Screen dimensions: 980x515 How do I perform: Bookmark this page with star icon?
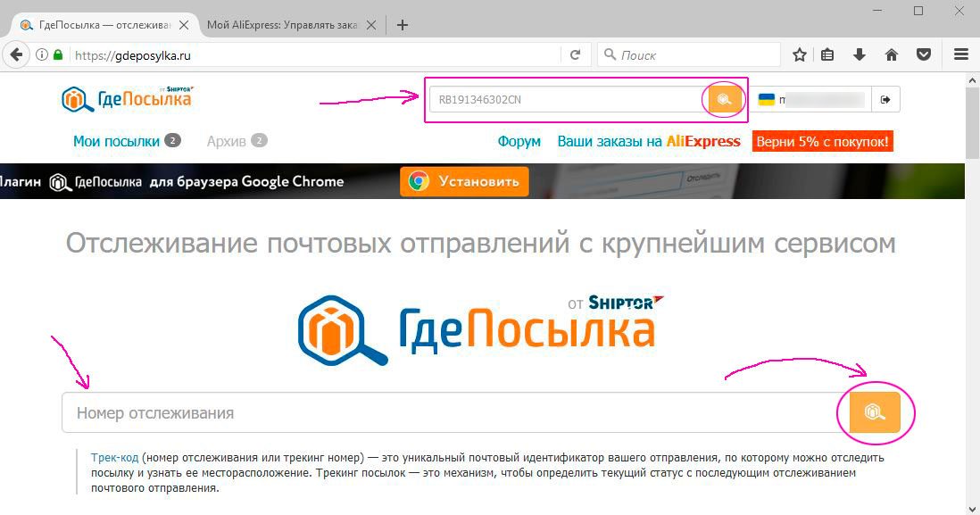(800, 55)
